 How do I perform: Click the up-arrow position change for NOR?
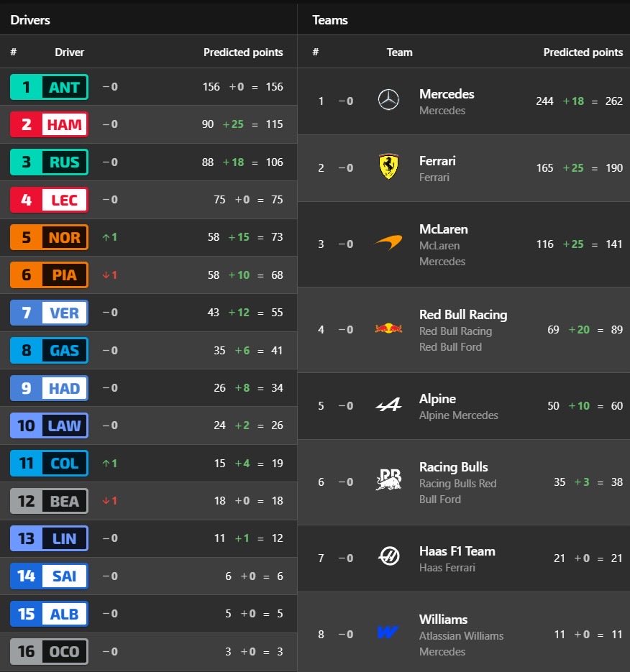click(x=110, y=237)
